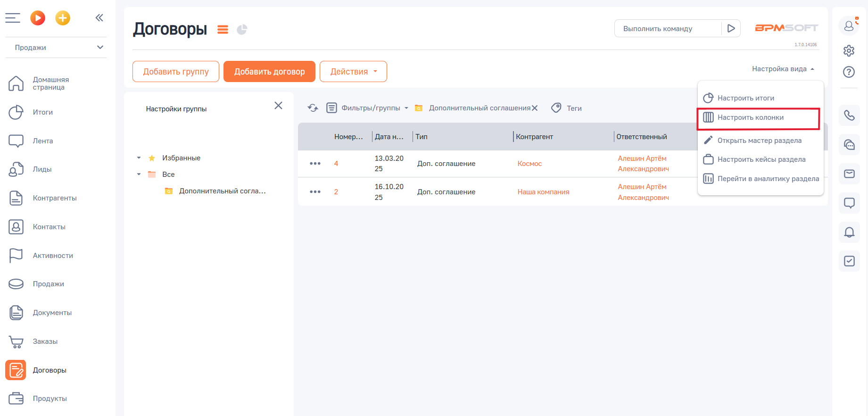Remove the Дополнительный соглашения filter

pos(535,108)
